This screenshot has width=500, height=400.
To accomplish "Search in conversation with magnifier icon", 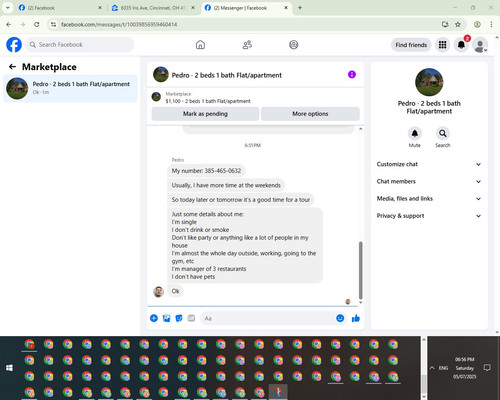I will (443, 134).
